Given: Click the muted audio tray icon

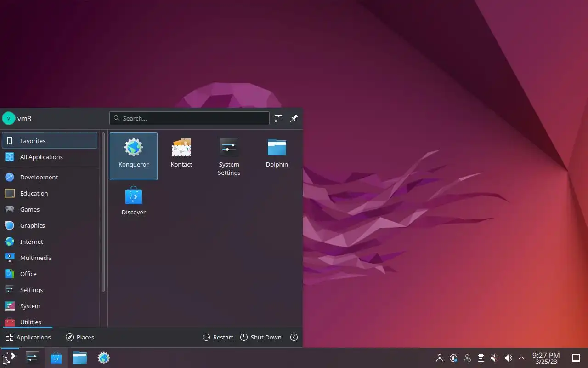Looking at the screenshot, I should 494,358.
